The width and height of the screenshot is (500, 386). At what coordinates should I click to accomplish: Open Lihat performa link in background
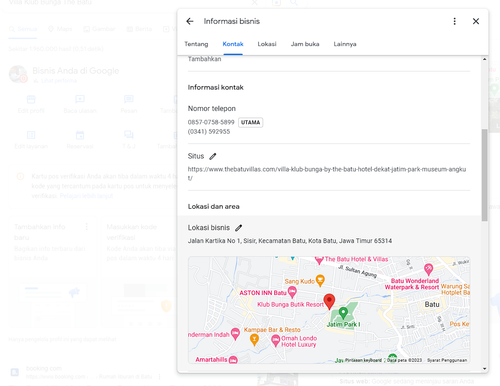coord(59,81)
